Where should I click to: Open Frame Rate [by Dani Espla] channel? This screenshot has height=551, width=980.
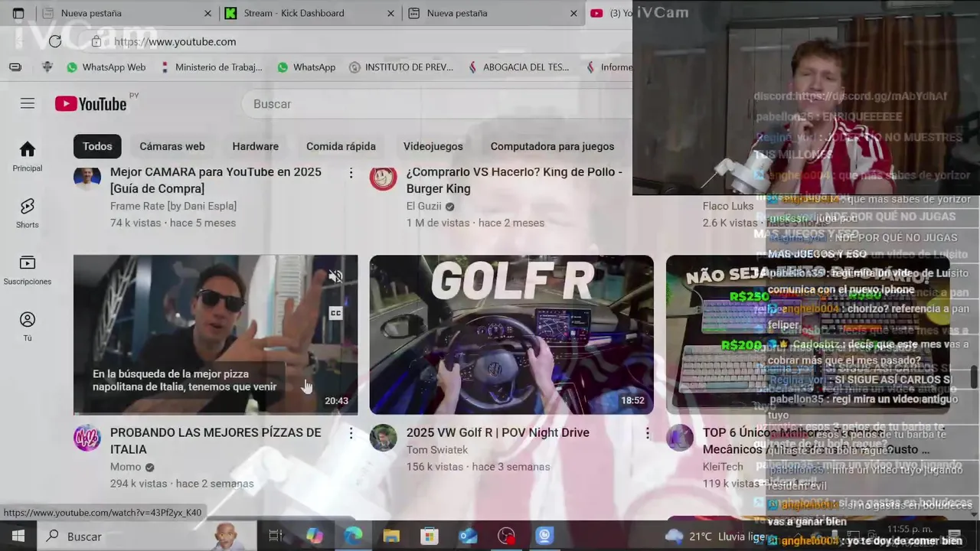[x=173, y=206]
